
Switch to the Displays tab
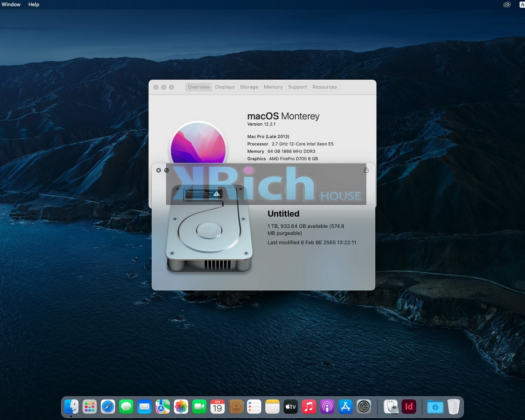point(225,87)
